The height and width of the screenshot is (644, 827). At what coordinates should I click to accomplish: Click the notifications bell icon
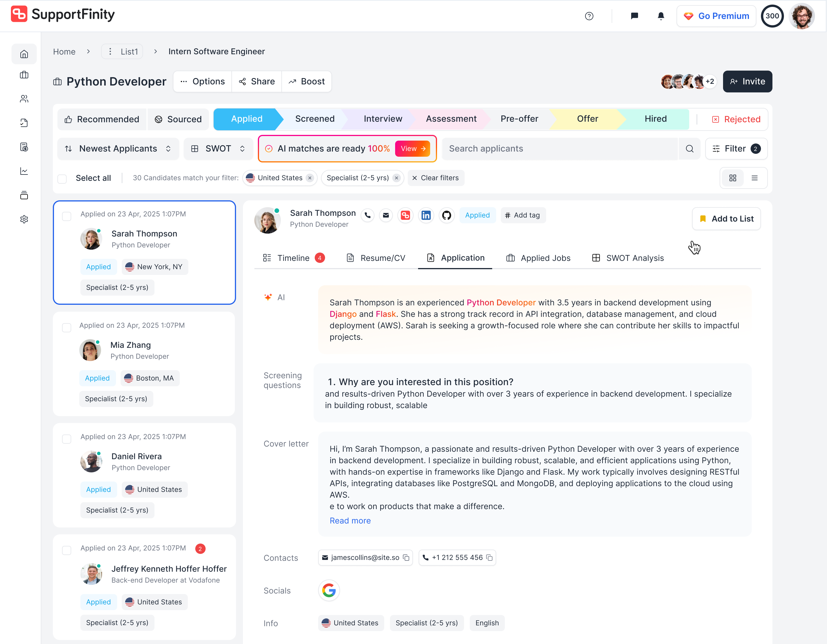pyautogui.click(x=660, y=16)
